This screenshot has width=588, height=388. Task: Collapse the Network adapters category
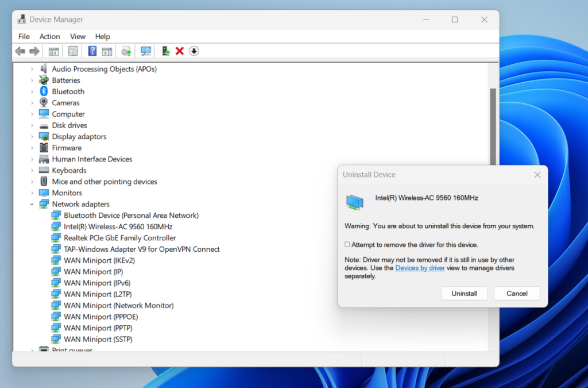click(32, 204)
